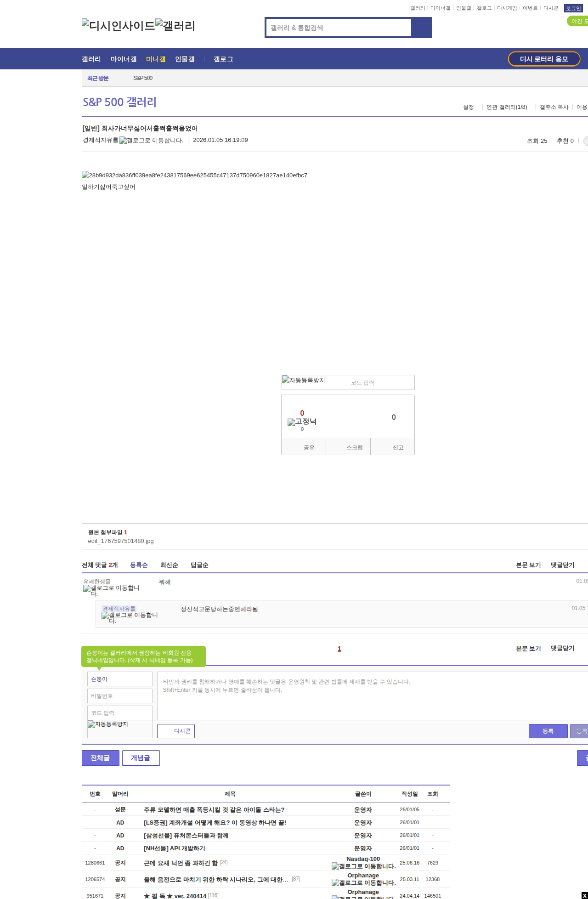This screenshot has width=588, height=899.
Task: Open the 디시콘 picker in comment form
Action: 176,731
